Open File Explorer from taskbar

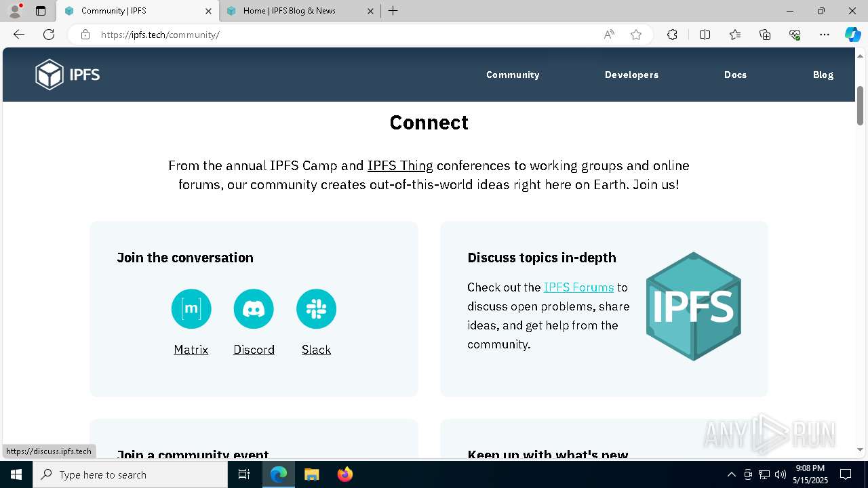click(x=311, y=474)
